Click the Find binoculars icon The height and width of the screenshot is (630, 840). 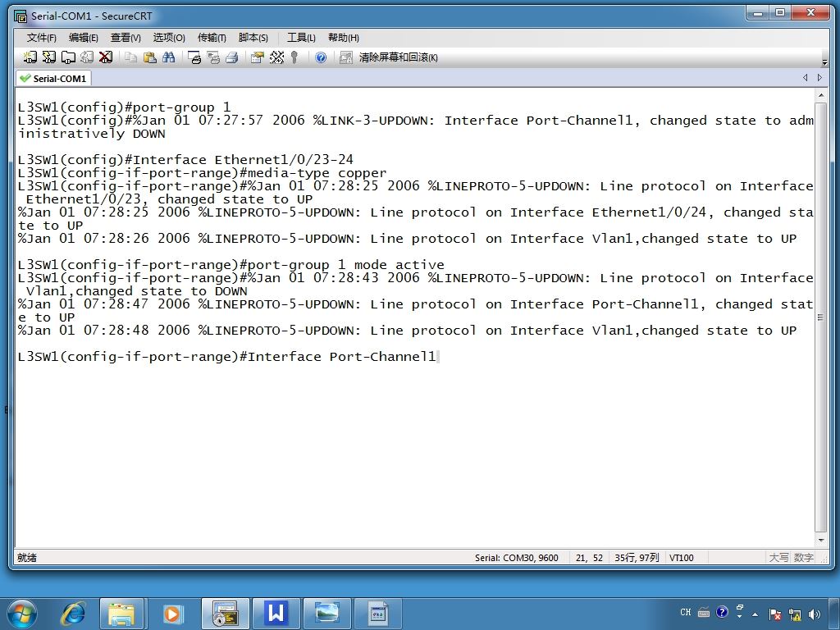click(169, 57)
